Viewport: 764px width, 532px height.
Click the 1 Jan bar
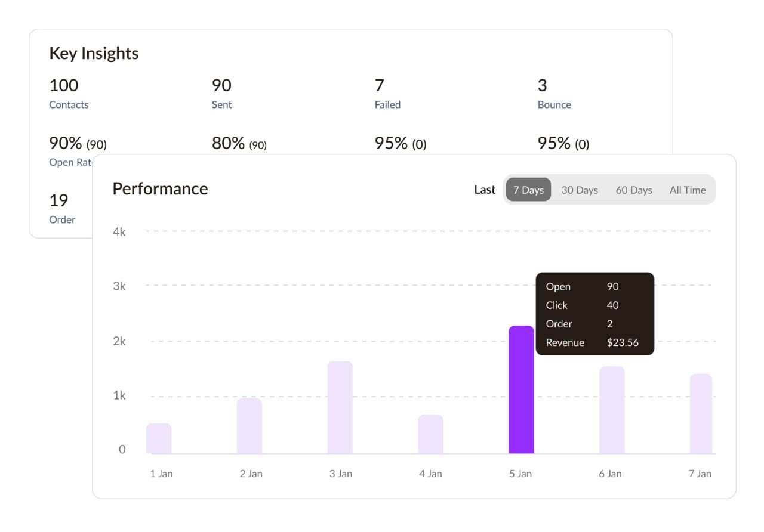pos(159,438)
